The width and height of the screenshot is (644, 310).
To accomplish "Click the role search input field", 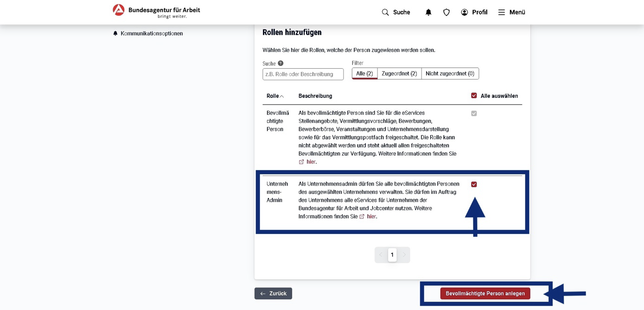I will (303, 74).
